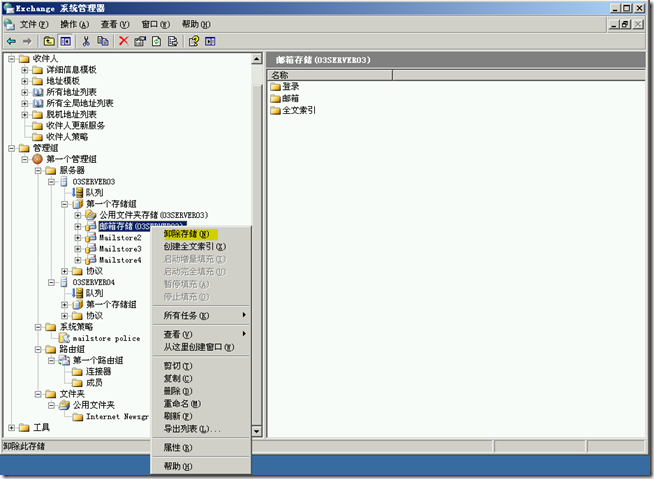Select the 收件人策略 tree item
Viewport: 654px width, 479px height.
pyautogui.click(x=67, y=137)
